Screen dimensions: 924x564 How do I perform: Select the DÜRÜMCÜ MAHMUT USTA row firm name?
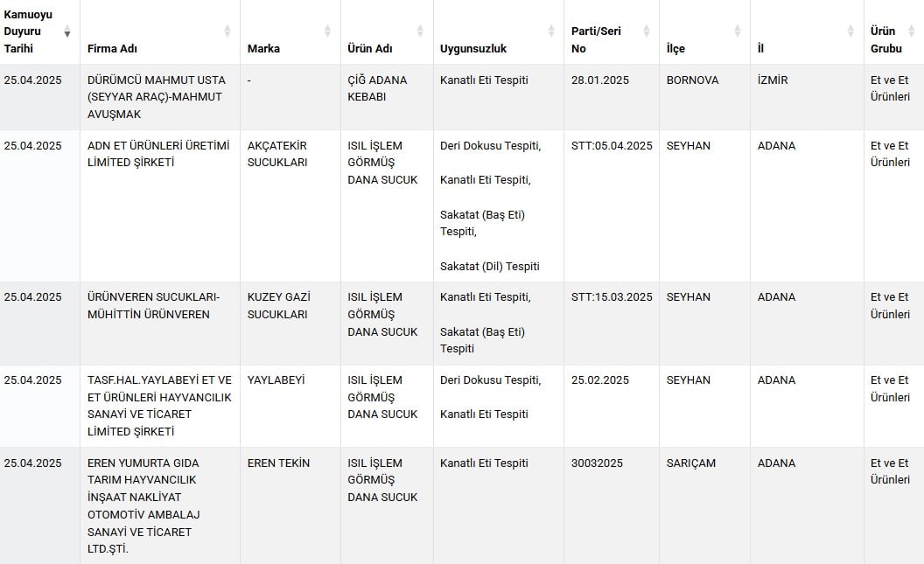(x=156, y=97)
